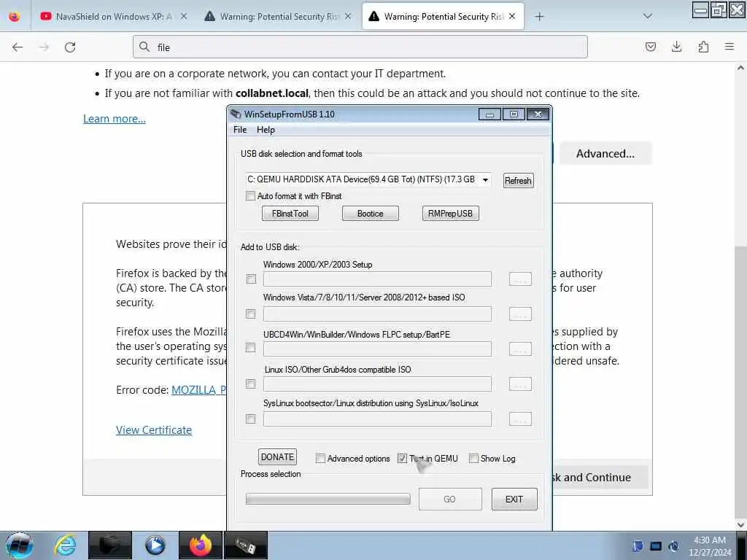The image size is (747, 560).
Task: Open Pocket save icon in Firefox toolbar
Action: point(650,47)
